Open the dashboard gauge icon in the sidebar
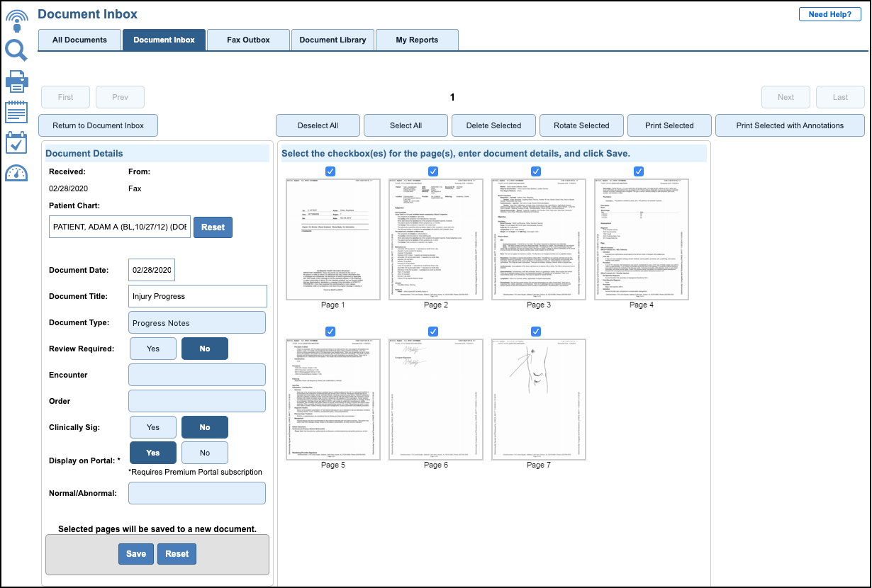 coord(16,172)
